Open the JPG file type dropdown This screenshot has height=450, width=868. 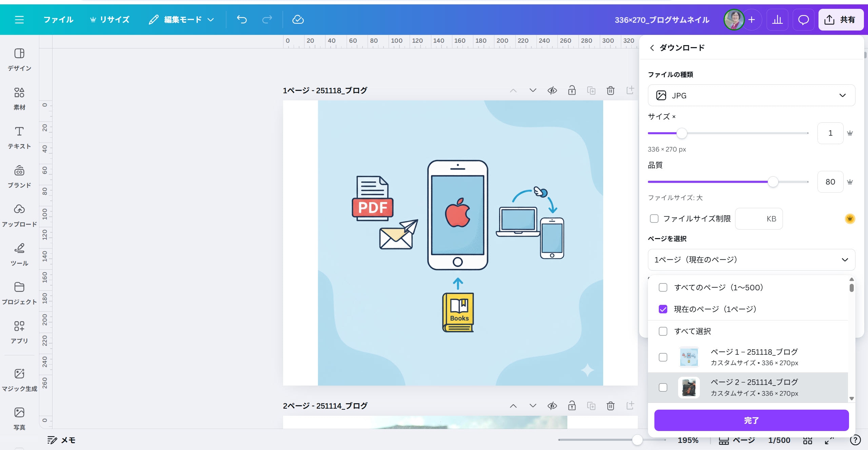tap(751, 96)
